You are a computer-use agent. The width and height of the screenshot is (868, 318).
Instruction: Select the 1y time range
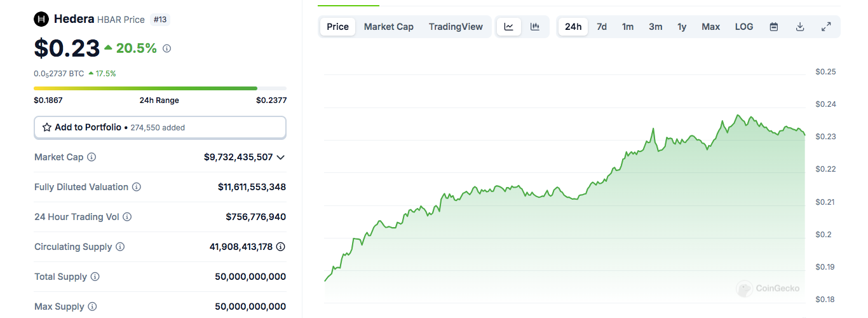point(682,27)
